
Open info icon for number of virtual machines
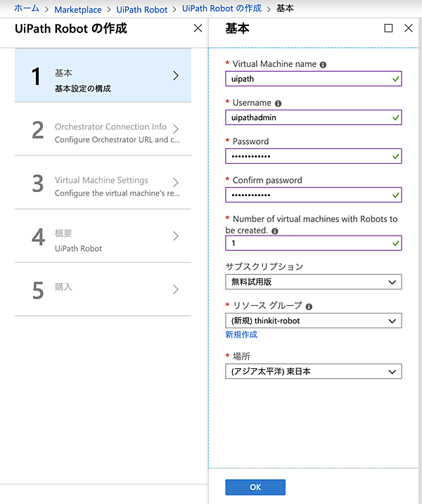coord(275,231)
